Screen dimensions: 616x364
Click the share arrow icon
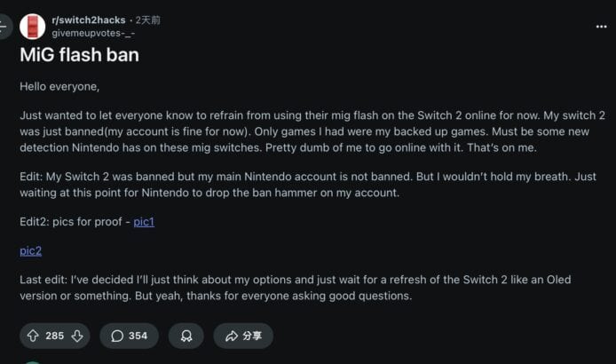232,336
